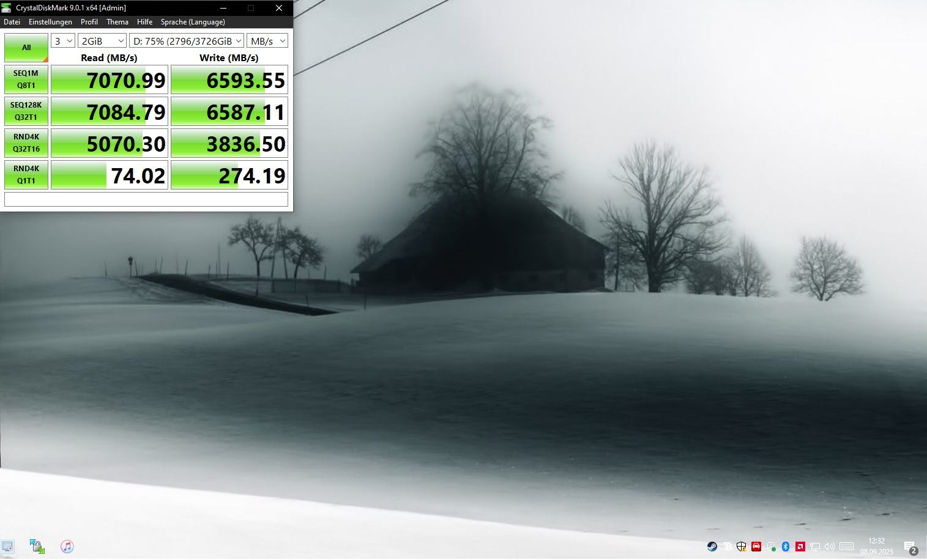Open the test count dropdown showing 3
This screenshot has width=927, height=560.
63,41
